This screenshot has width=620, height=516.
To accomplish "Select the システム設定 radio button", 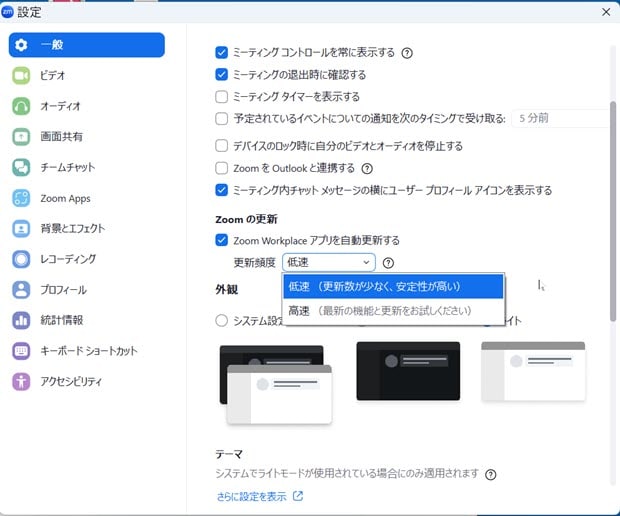I will (x=222, y=320).
